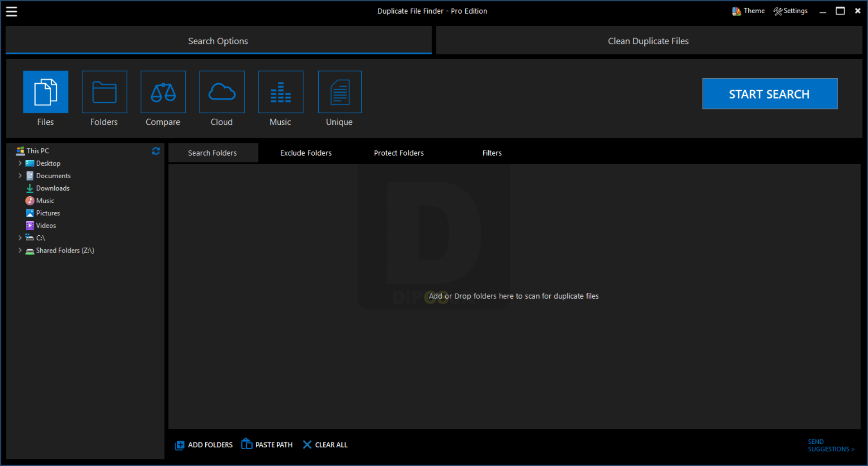
Task: Click the Compare label under icon
Action: point(163,122)
